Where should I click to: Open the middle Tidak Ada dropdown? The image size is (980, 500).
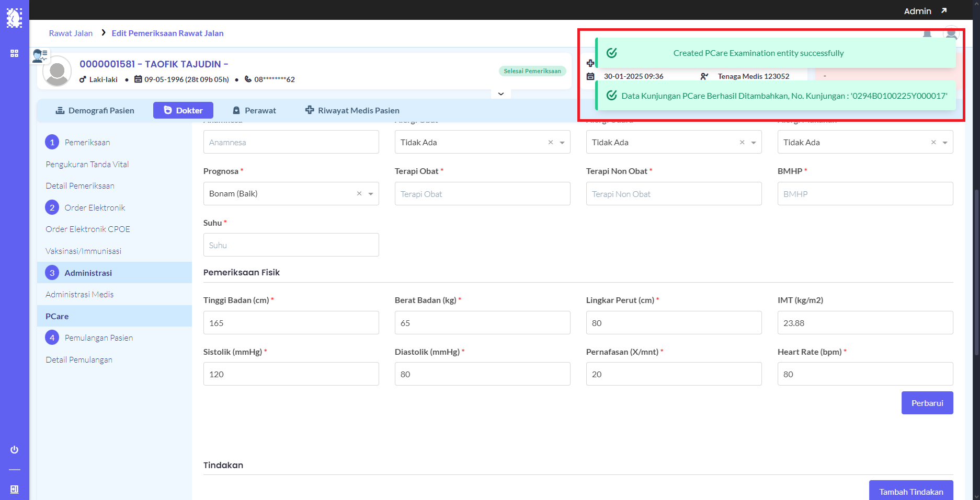tap(674, 142)
